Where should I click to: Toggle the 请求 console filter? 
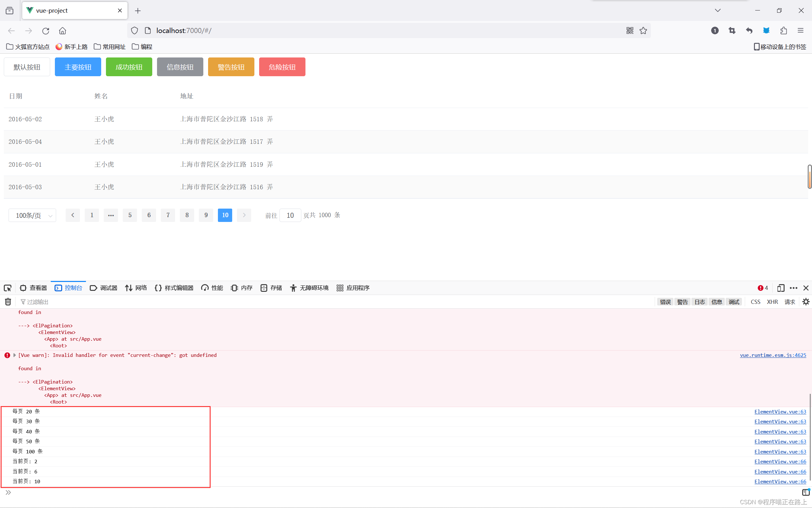coord(789,302)
